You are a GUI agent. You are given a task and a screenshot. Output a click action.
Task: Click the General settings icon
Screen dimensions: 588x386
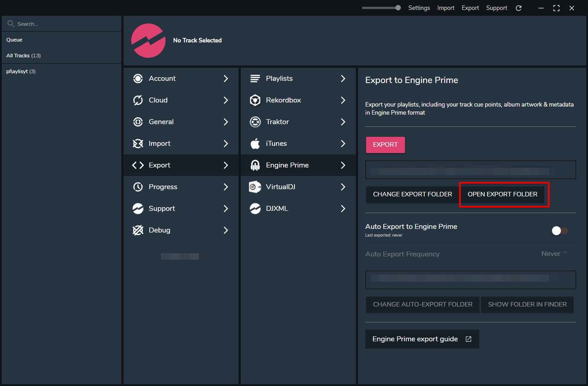pyautogui.click(x=138, y=122)
